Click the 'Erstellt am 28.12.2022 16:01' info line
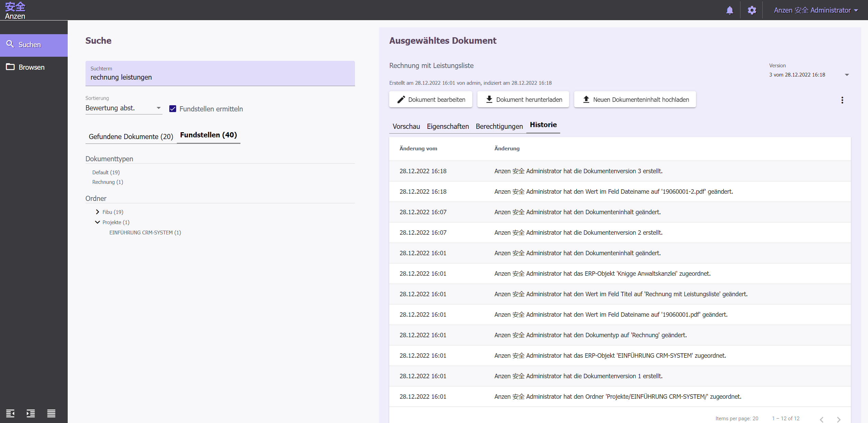Image resolution: width=868 pixels, height=423 pixels. [x=470, y=83]
